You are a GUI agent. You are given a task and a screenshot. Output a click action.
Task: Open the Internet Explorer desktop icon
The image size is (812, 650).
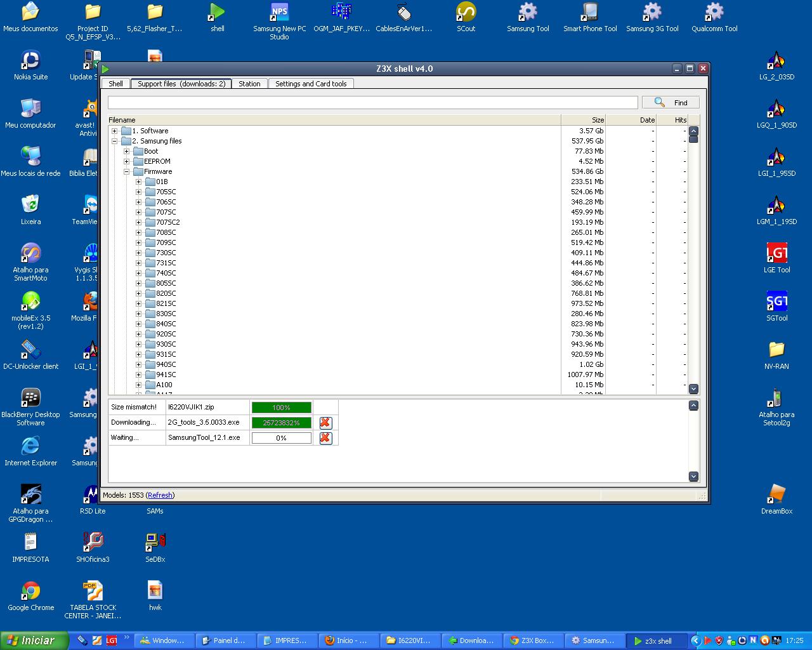coord(30,451)
